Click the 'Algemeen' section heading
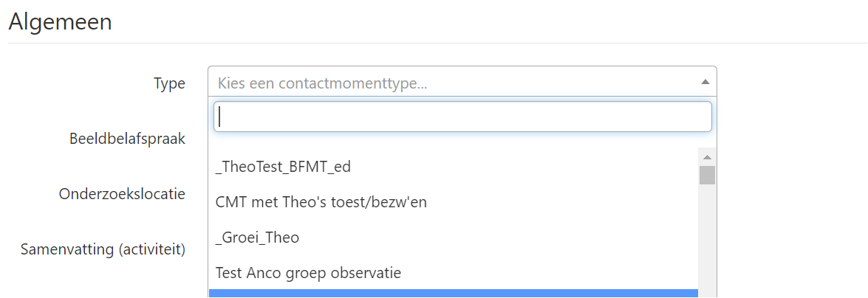Screen dimensions: 868x298 click(60, 21)
